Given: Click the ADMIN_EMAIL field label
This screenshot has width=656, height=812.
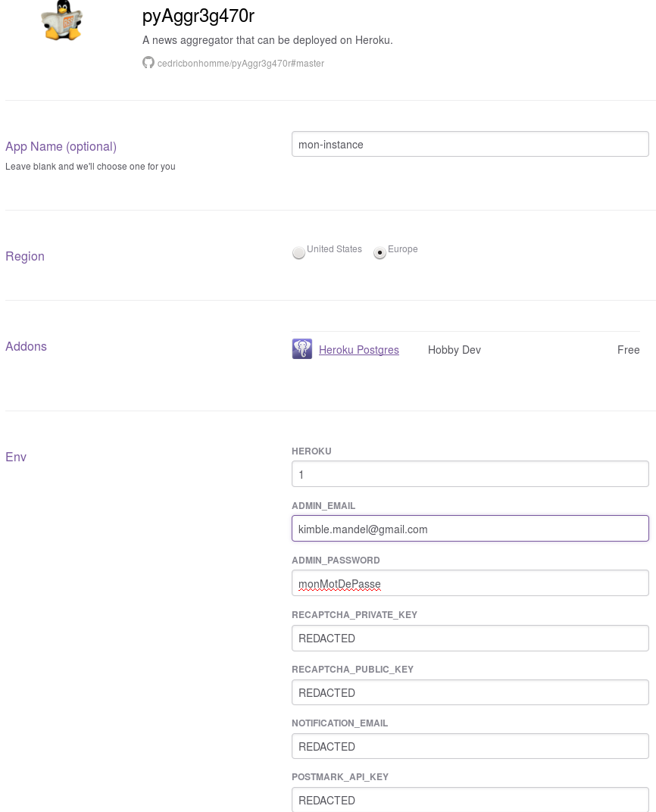Looking at the screenshot, I should [323, 505].
